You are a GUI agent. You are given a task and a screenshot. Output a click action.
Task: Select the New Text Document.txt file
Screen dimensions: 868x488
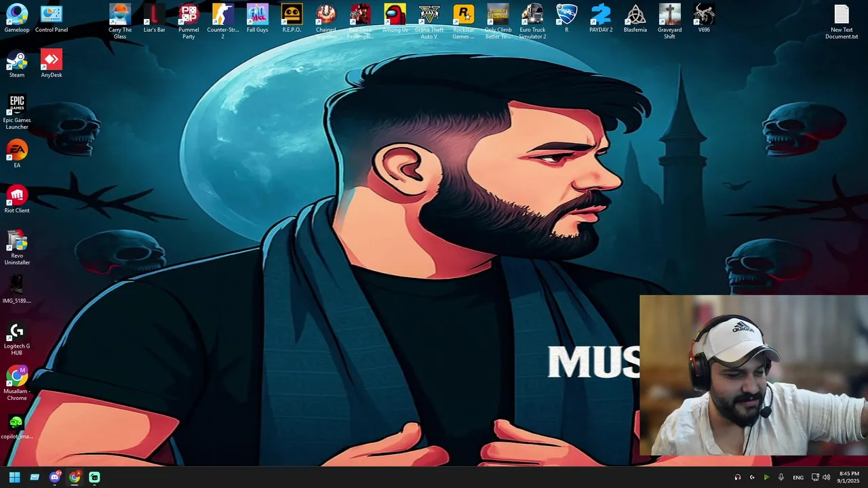pyautogui.click(x=842, y=22)
